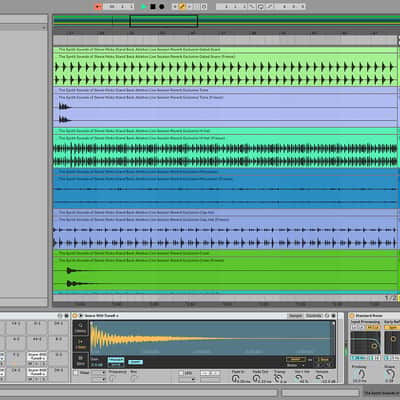This screenshot has height=400, width=400.
Task: Select the Hi Hat clip waveform
Action: pyautogui.click(x=226, y=155)
